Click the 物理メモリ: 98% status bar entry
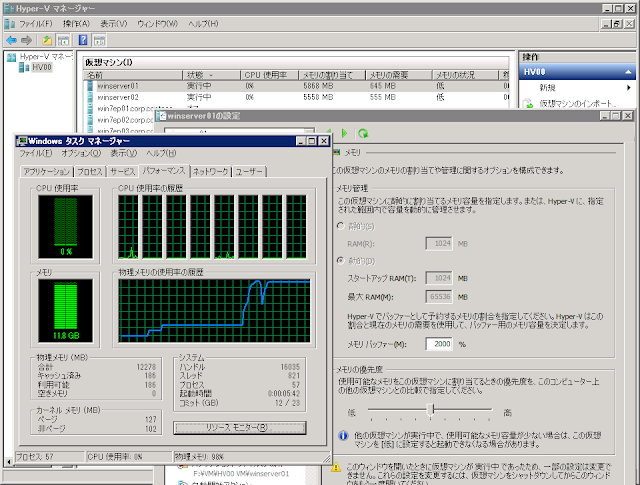The image size is (640, 485). (199, 457)
